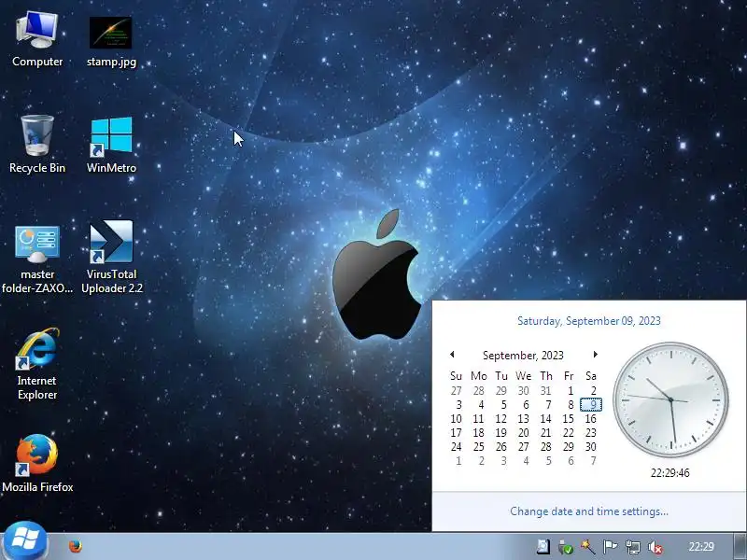This screenshot has height=560, width=747.
Task: Go to previous month in calendar
Action: click(x=452, y=355)
